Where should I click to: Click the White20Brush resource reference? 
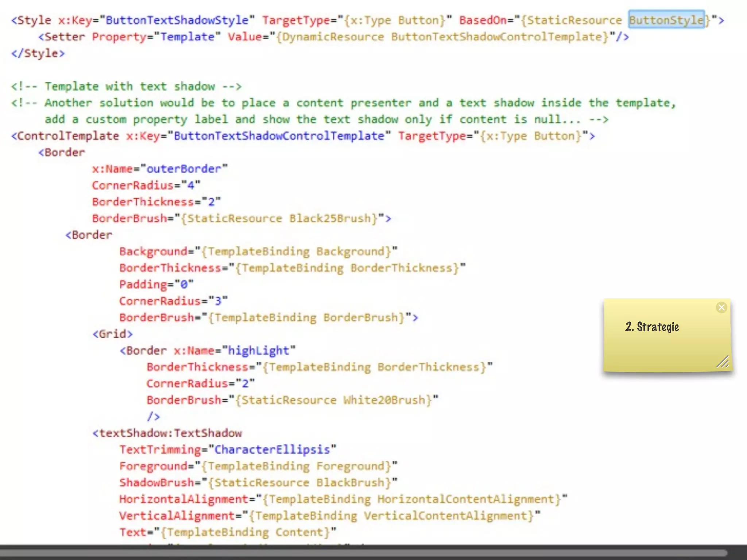(384, 400)
